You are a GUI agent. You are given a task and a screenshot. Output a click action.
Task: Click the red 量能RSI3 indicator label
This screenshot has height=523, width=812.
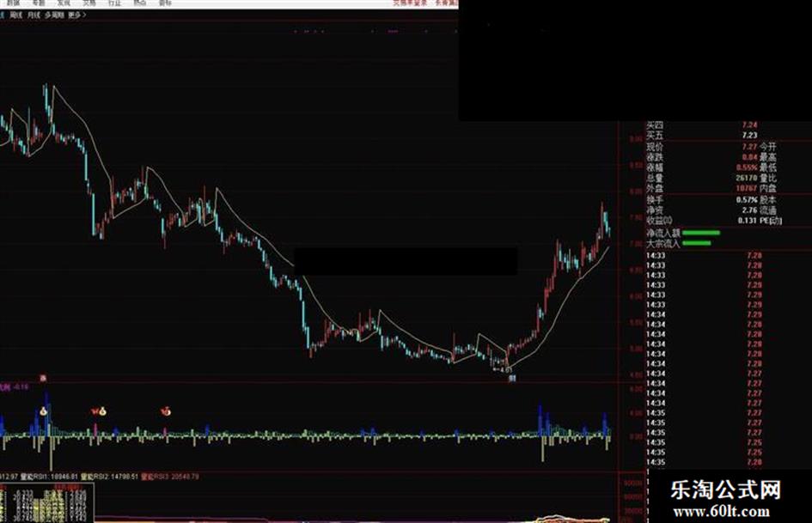click(170, 477)
